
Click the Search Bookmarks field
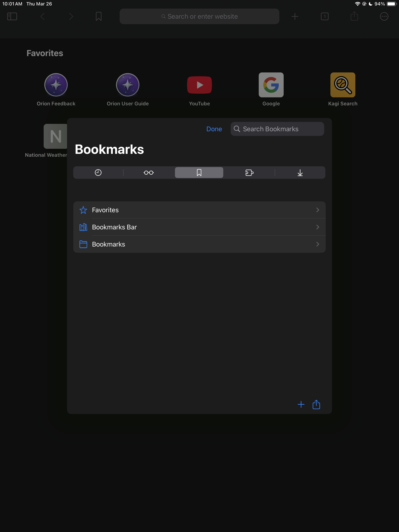277,129
